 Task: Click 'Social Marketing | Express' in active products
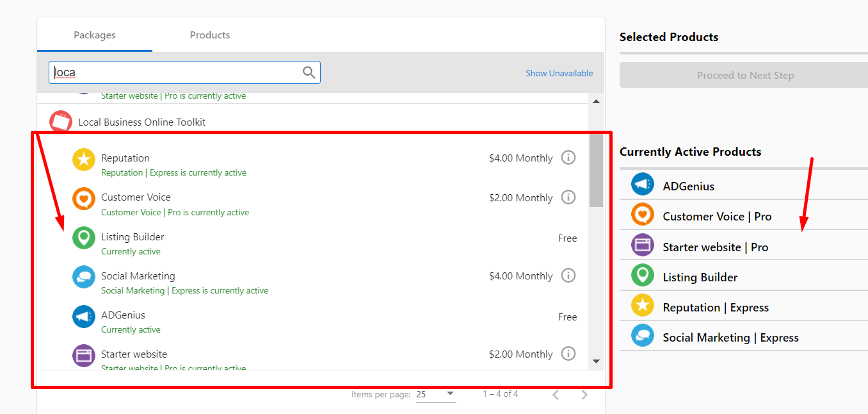[x=731, y=338]
